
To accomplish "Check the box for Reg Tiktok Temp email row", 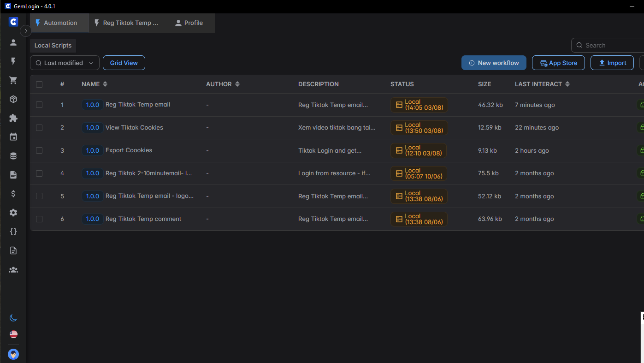I will [39, 105].
